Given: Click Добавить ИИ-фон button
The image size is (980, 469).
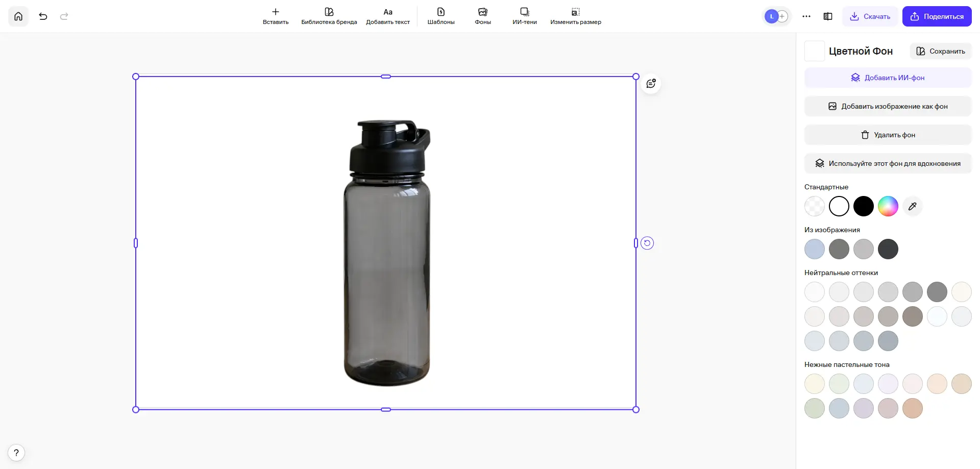Looking at the screenshot, I should point(888,78).
